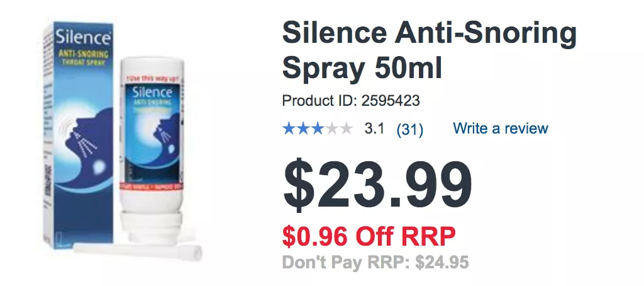Click the first blue rating star
The height and width of the screenshot is (286, 644).
coord(289,129)
